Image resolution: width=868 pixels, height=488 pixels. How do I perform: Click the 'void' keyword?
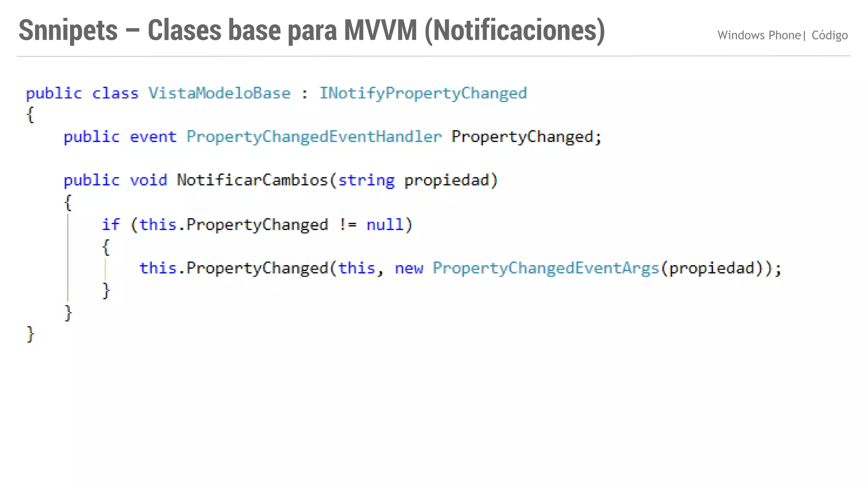pos(148,180)
